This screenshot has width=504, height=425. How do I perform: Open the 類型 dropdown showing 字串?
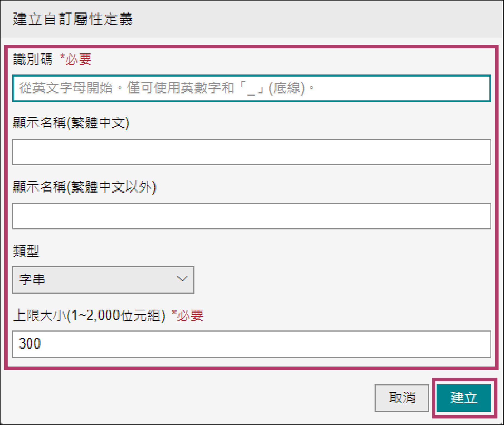[103, 280]
